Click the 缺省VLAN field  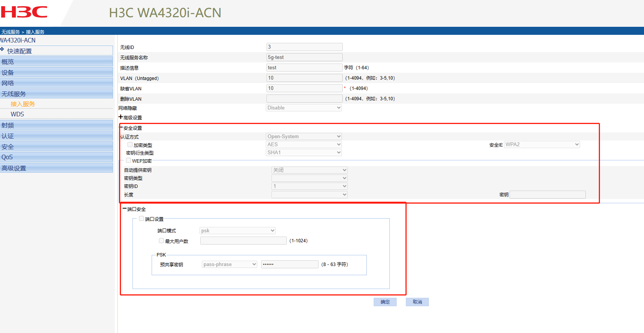coord(304,88)
